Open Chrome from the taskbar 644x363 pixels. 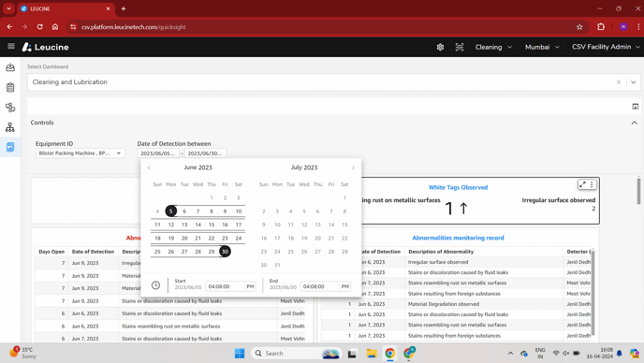click(389, 353)
